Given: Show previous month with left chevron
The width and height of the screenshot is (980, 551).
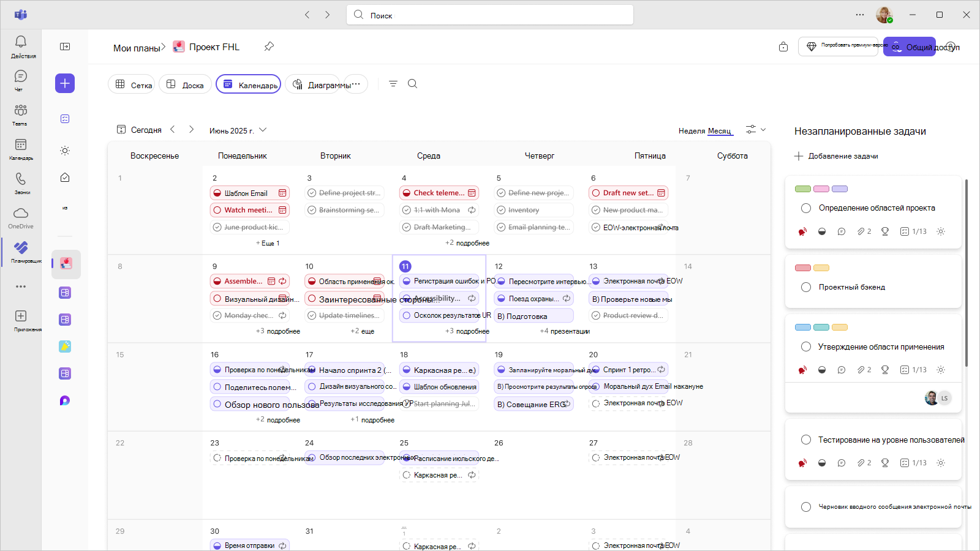Looking at the screenshot, I should pos(173,129).
